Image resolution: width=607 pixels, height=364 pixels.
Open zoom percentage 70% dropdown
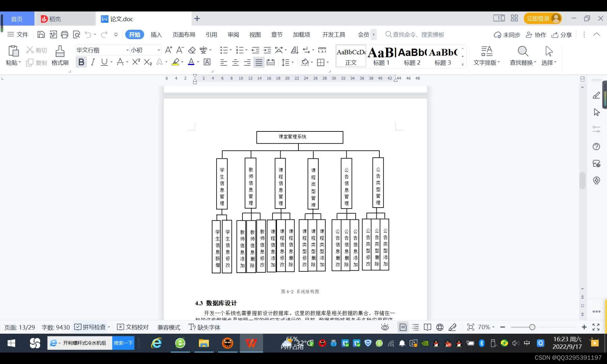tap(486, 327)
